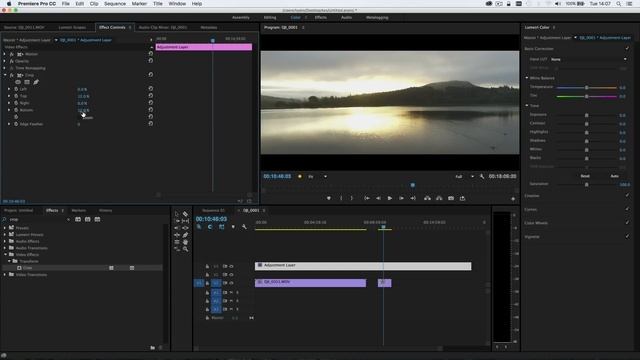
Task: Reset the Opacity effect
Action: coord(151,60)
